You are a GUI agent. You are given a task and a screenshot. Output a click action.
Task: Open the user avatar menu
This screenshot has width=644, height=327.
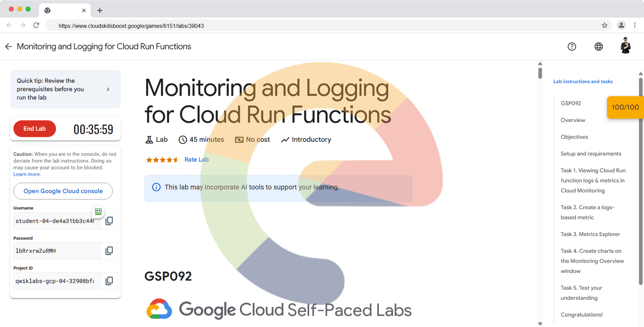pos(626,46)
